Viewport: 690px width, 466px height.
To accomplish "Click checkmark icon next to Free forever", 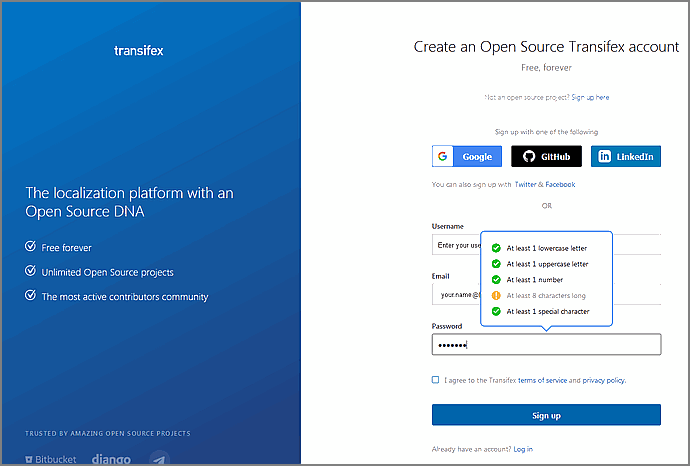I will pos(30,246).
